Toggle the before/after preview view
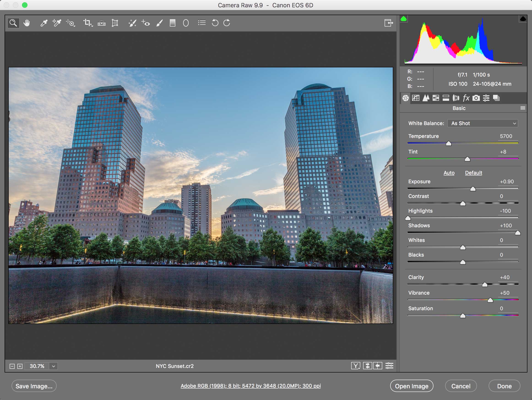The image size is (532, 400). [356, 366]
